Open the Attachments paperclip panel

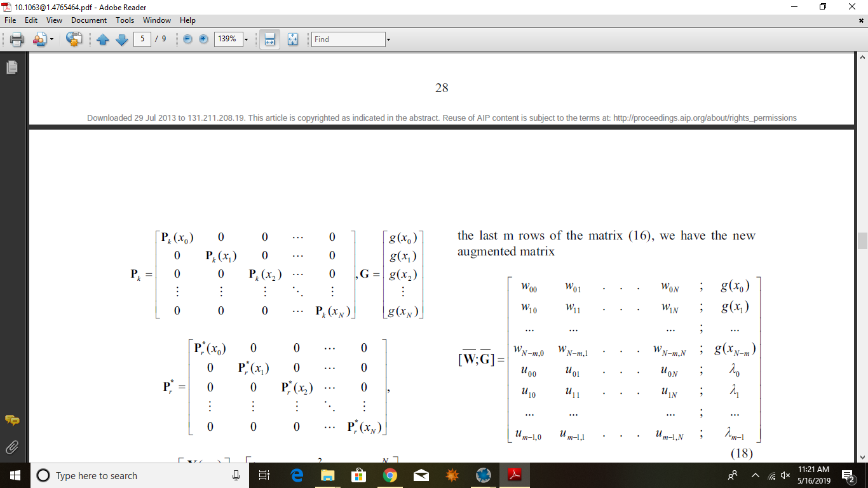pos(11,447)
